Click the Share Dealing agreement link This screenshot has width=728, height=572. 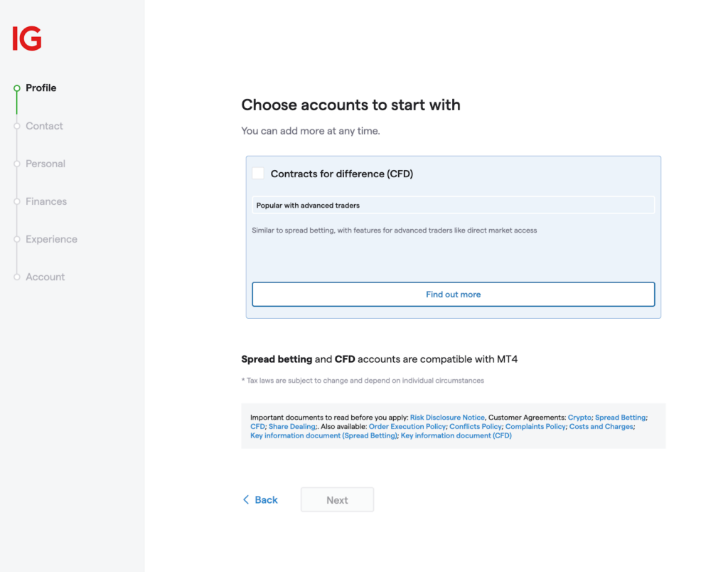(x=291, y=427)
